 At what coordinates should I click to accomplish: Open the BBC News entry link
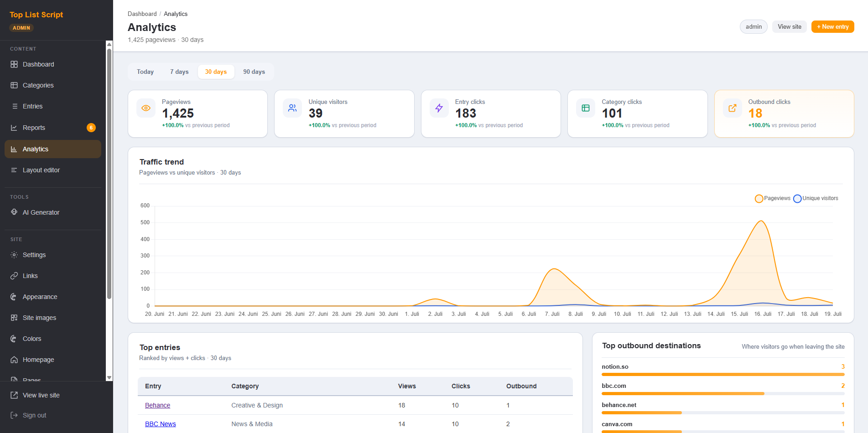tap(160, 424)
